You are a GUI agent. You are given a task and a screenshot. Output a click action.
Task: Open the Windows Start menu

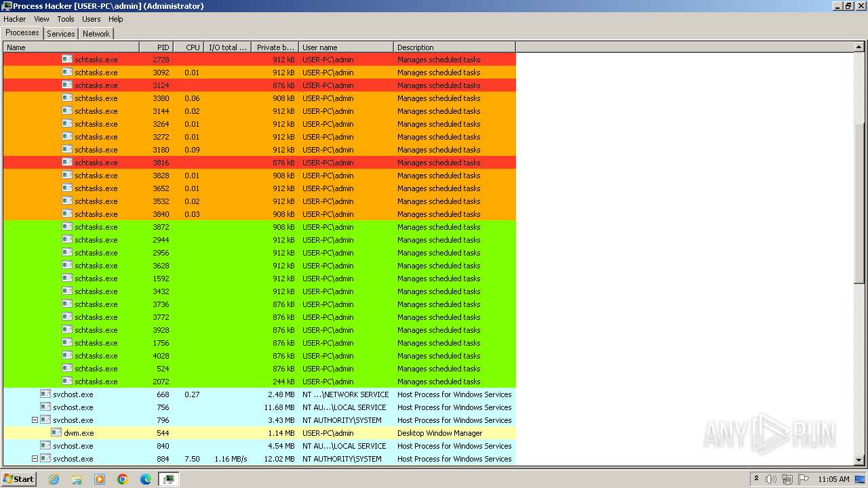point(19,479)
